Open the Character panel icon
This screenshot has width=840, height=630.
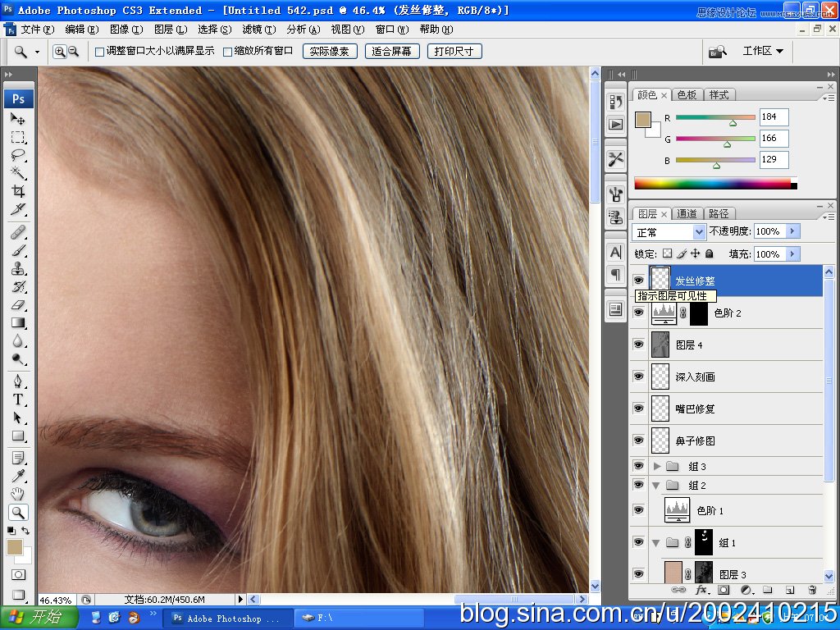[615, 252]
